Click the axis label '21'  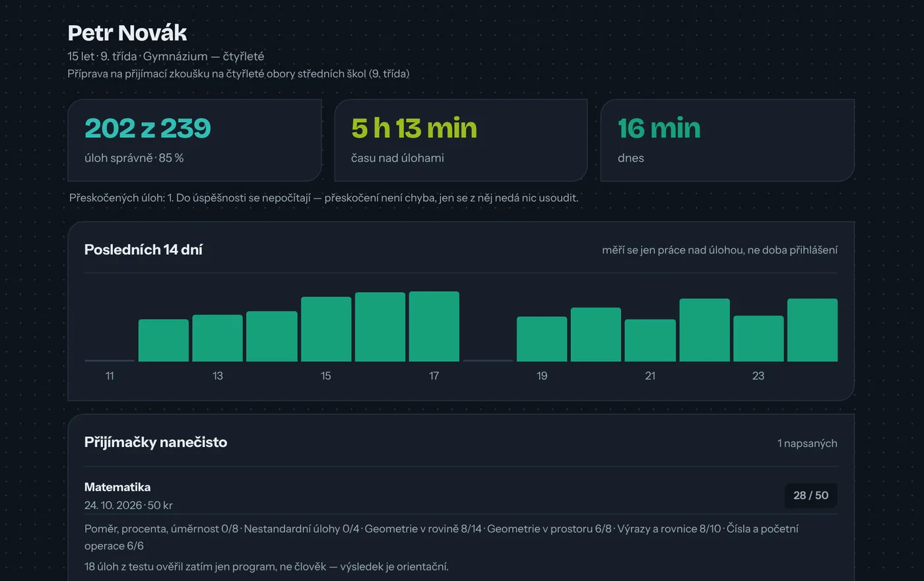(650, 376)
